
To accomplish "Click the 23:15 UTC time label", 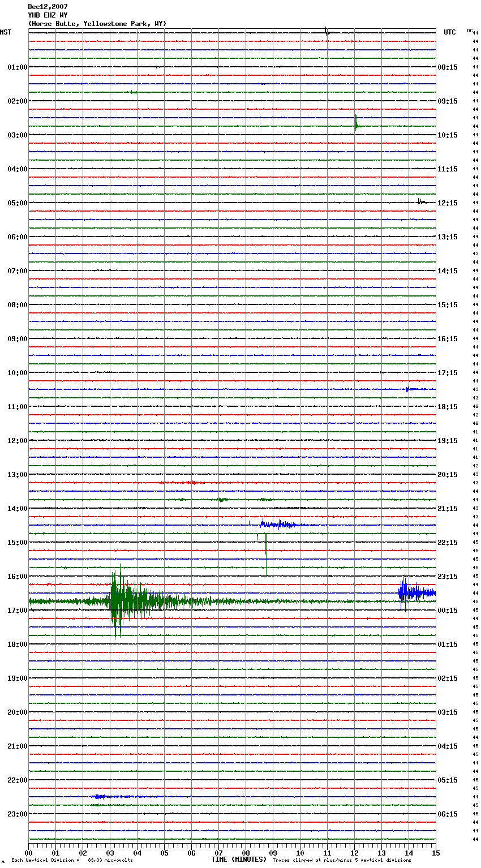I will [x=448, y=577].
